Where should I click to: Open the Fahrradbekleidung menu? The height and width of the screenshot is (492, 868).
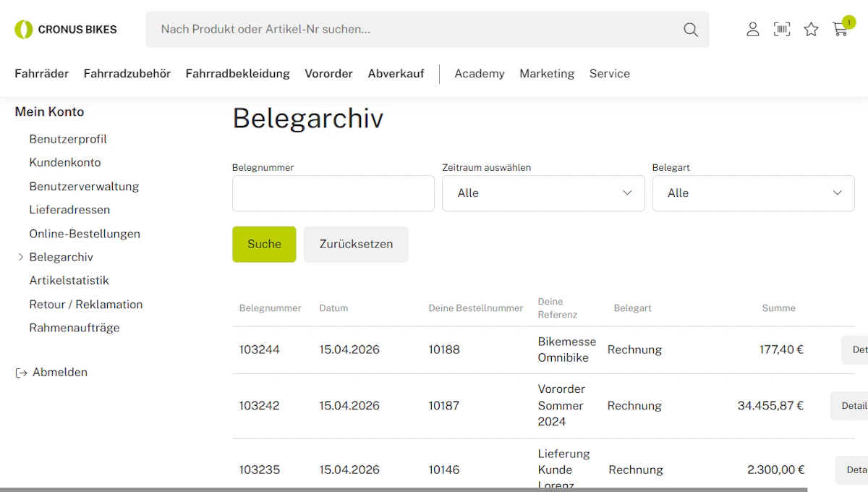coord(238,74)
